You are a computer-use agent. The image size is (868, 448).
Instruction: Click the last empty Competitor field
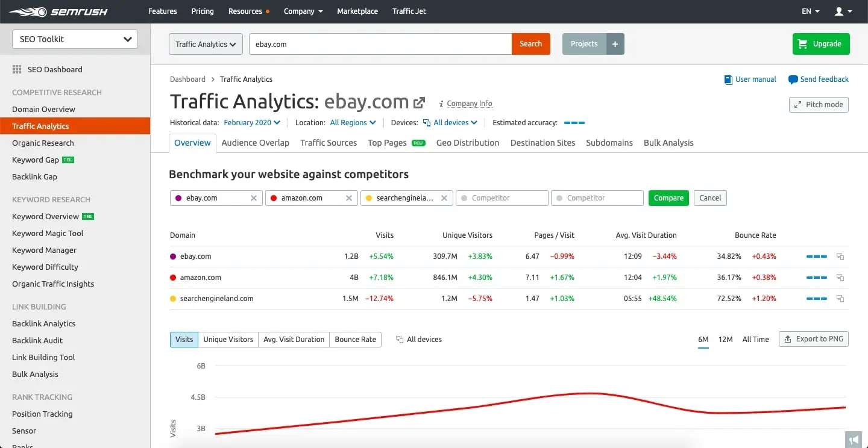click(597, 198)
